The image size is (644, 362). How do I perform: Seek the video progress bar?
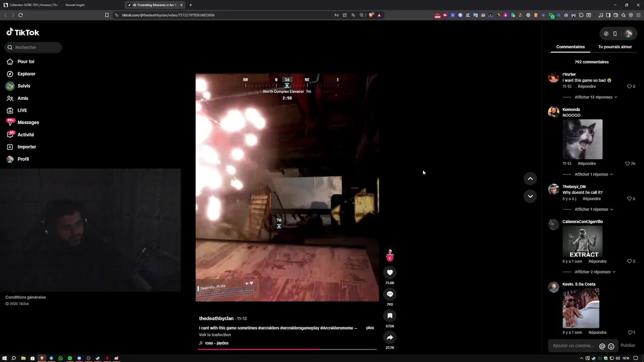click(287, 349)
